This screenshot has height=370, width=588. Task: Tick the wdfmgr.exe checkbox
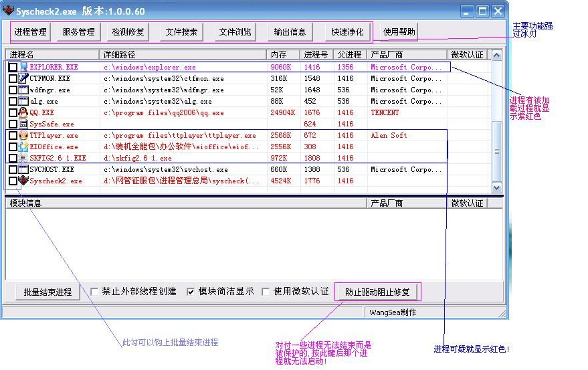pos(13,90)
